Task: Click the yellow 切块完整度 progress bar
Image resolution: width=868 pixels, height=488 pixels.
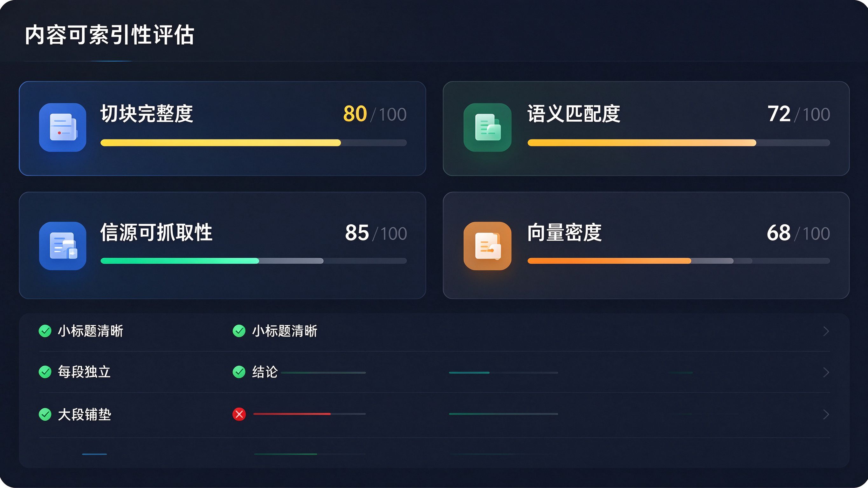Action: pyautogui.click(x=253, y=143)
